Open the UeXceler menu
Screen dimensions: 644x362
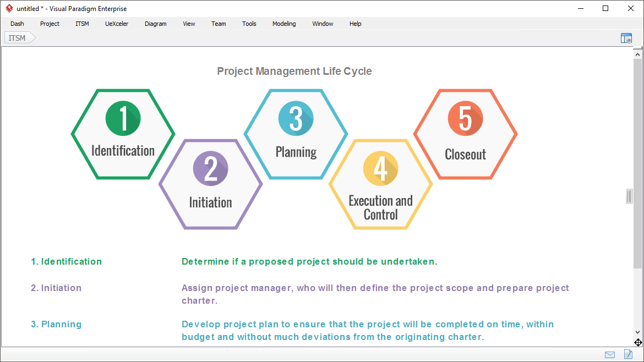[x=117, y=24]
